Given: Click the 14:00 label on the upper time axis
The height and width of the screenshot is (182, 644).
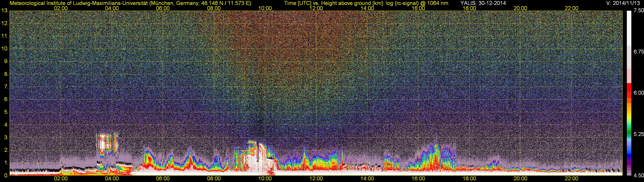Looking at the screenshot, I should (367, 8).
